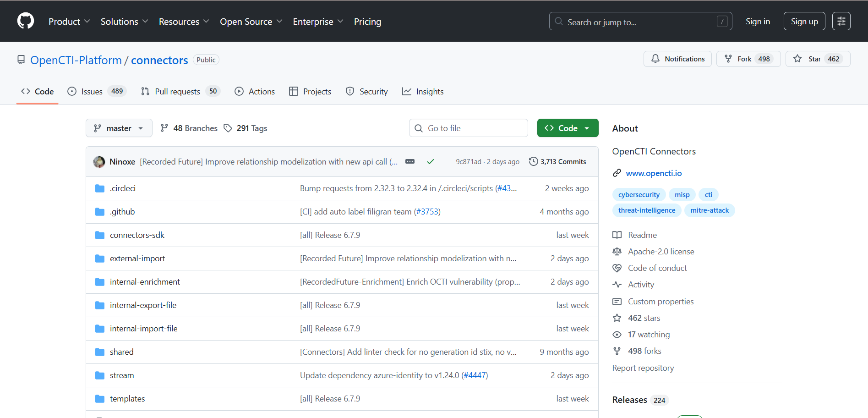This screenshot has width=868, height=418.
Task: Open the internal-export-file folder
Action: 143,305
